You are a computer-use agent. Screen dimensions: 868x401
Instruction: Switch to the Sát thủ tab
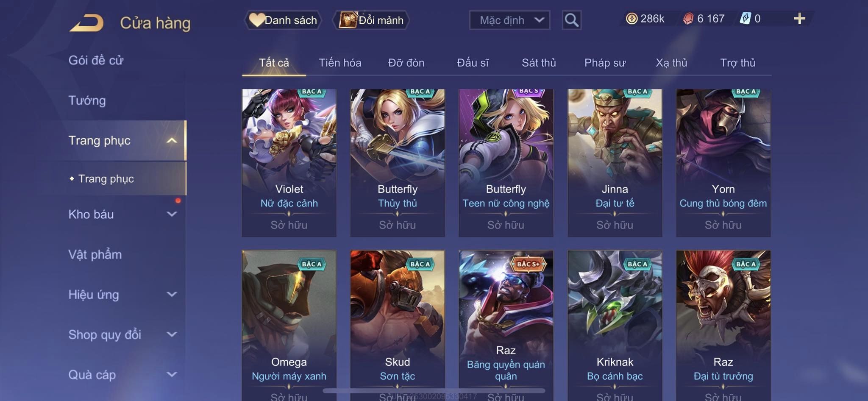coord(538,63)
